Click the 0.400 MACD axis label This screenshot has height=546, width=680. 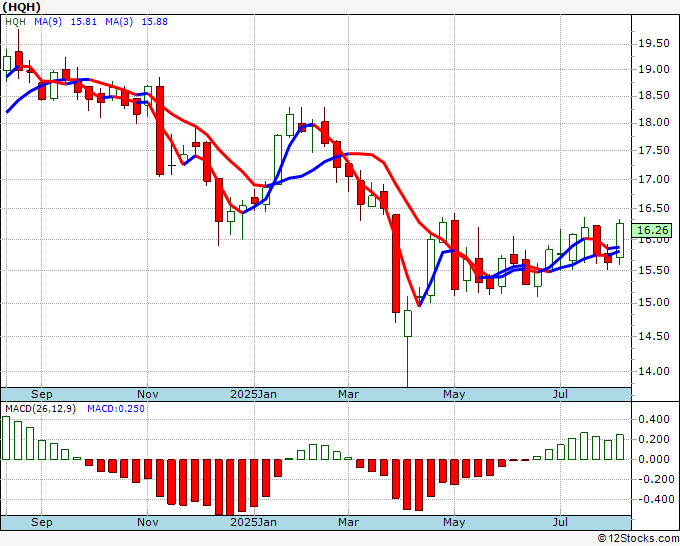[x=654, y=419]
